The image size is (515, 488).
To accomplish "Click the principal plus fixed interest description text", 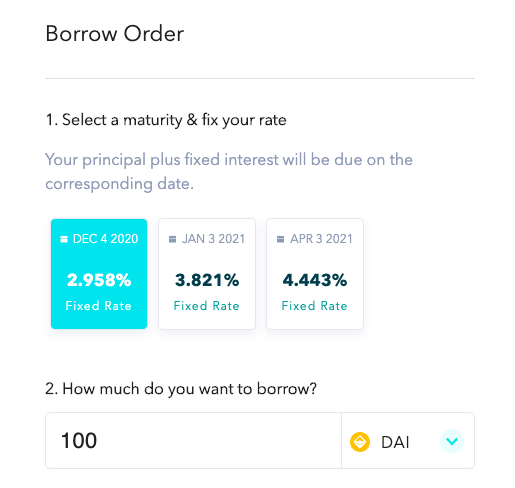I will [x=229, y=172].
